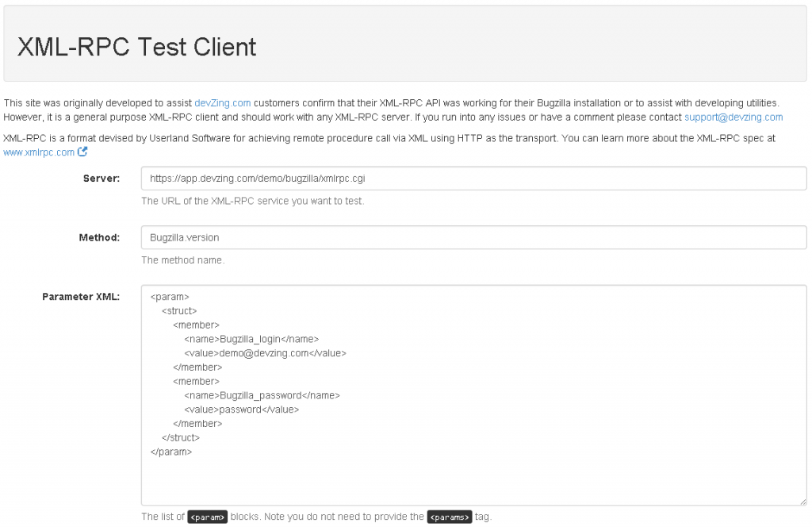Click the support@devzing.com email link

pos(733,117)
